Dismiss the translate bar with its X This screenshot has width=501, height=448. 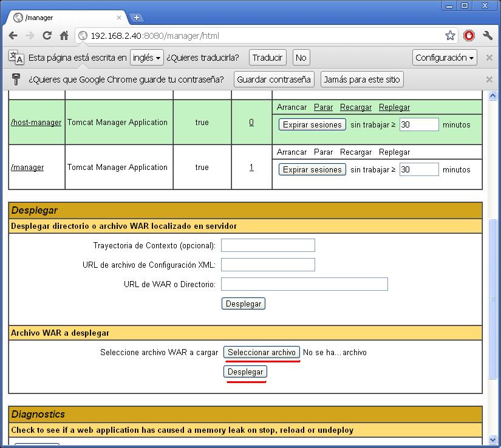pos(489,58)
